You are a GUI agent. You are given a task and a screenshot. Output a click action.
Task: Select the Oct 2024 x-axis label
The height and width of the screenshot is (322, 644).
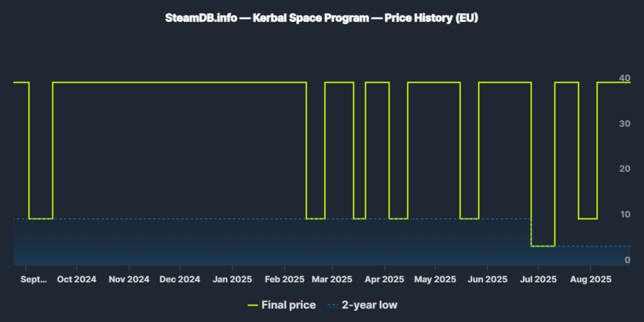76,279
